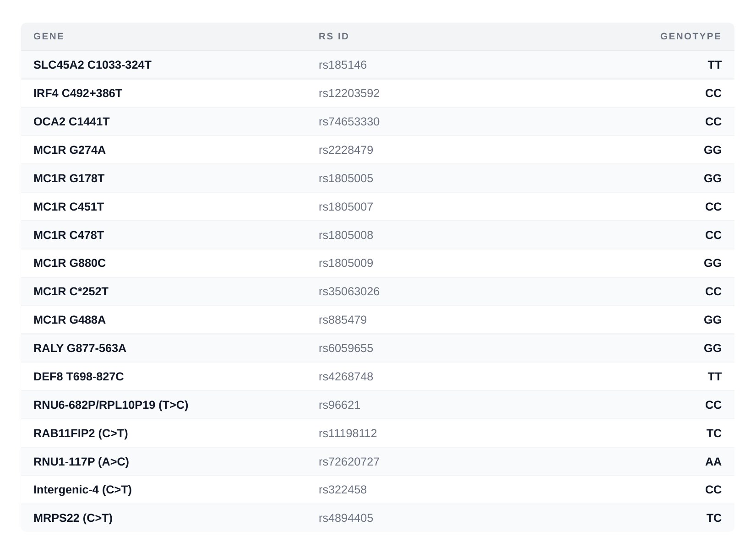This screenshot has height=547, width=756.
Task: Click the MC1R G178T gene name
Action: (69, 179)
